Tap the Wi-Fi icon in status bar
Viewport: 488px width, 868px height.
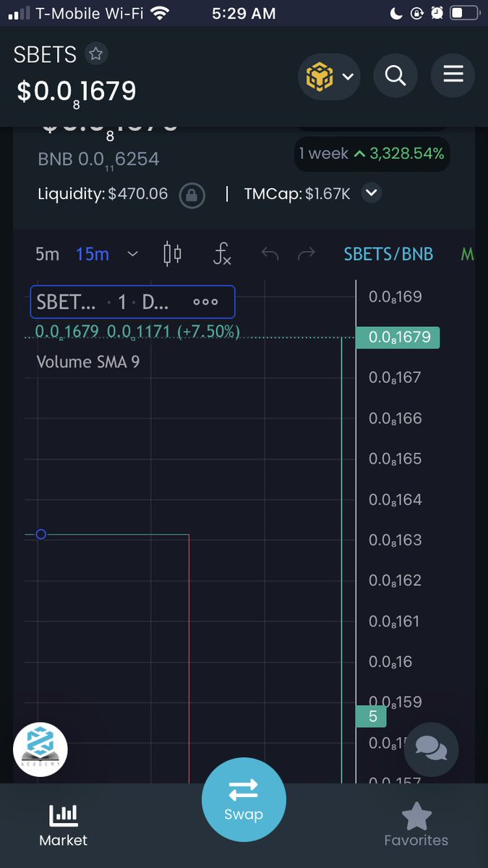(160, 13)
